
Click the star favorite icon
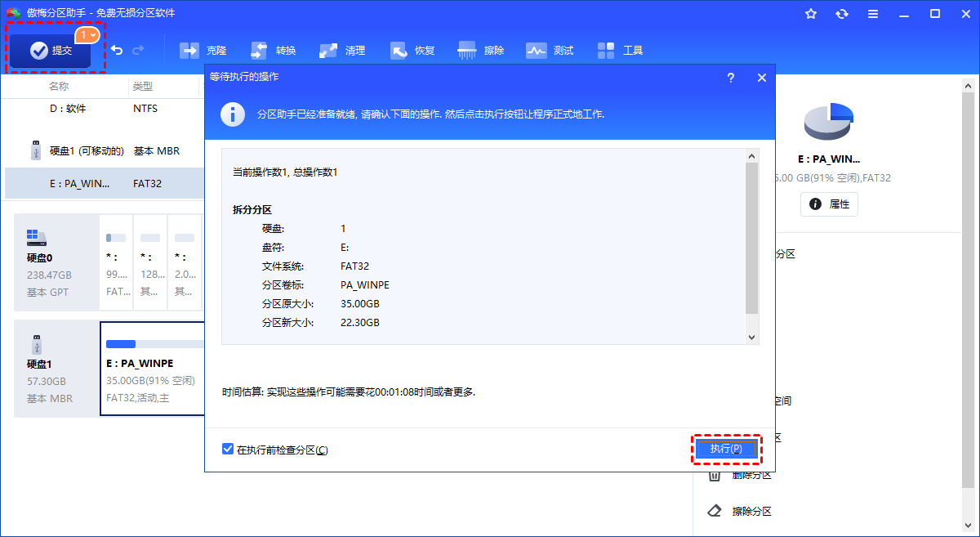point(811,13)
